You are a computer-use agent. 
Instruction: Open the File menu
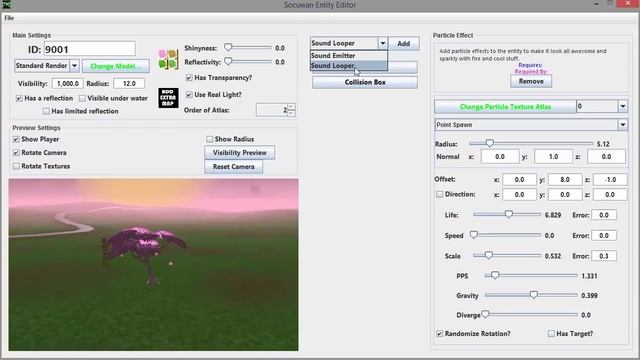coord(9,18)
